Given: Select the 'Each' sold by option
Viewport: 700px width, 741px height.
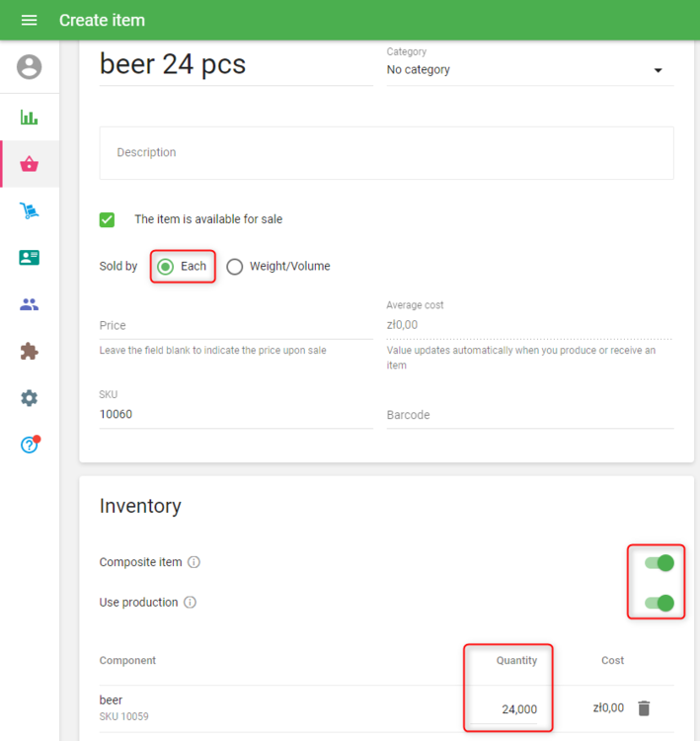Looking at the screenshot, I should (166, 267).
